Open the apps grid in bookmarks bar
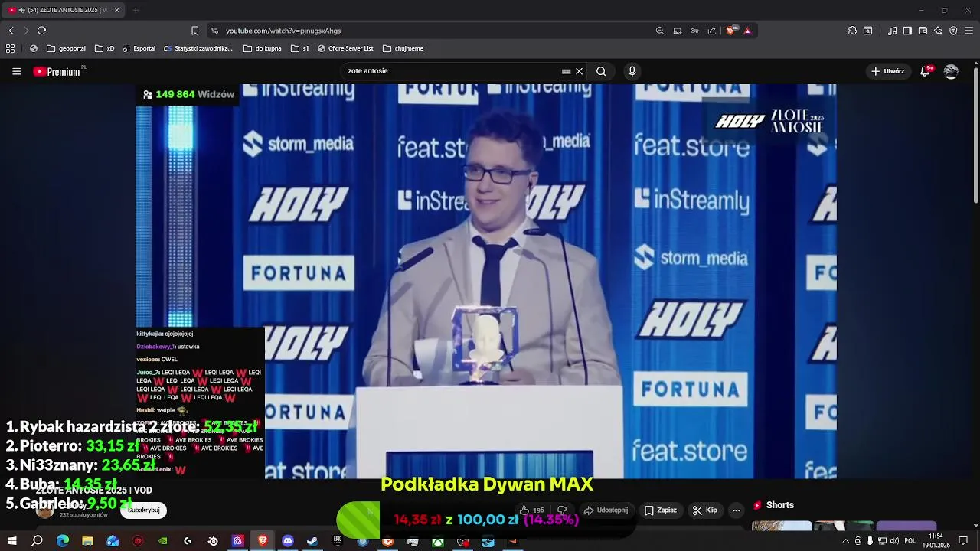The height and width of the screenshot is (551, 980). [10, 48]
